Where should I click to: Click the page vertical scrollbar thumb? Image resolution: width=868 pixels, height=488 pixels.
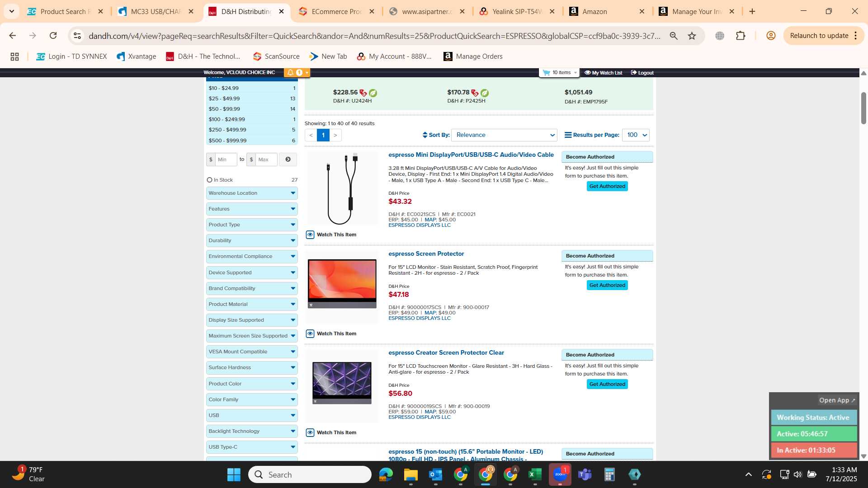tap(863, 108)
